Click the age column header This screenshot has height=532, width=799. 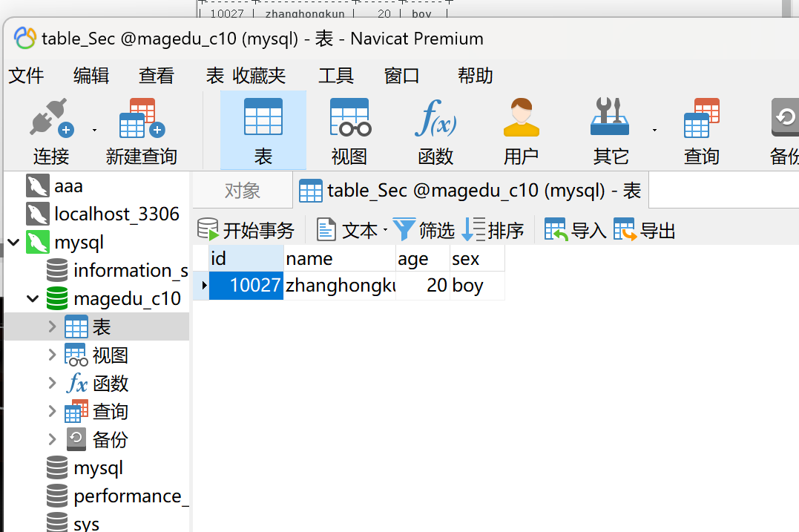tap(422, 258)
